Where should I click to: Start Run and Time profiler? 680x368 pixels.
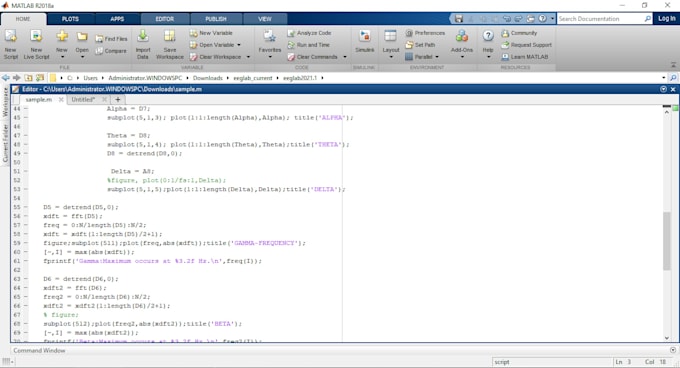click(308, 45)
